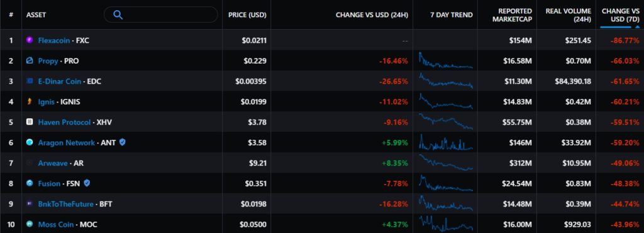Click Moss Coin real volume $929.03
Screen dimensions: 644x233
(x=579, y=224)
